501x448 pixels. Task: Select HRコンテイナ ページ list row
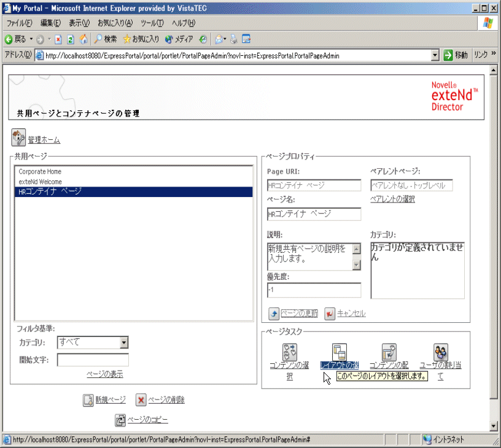click(x=134, y=191)
